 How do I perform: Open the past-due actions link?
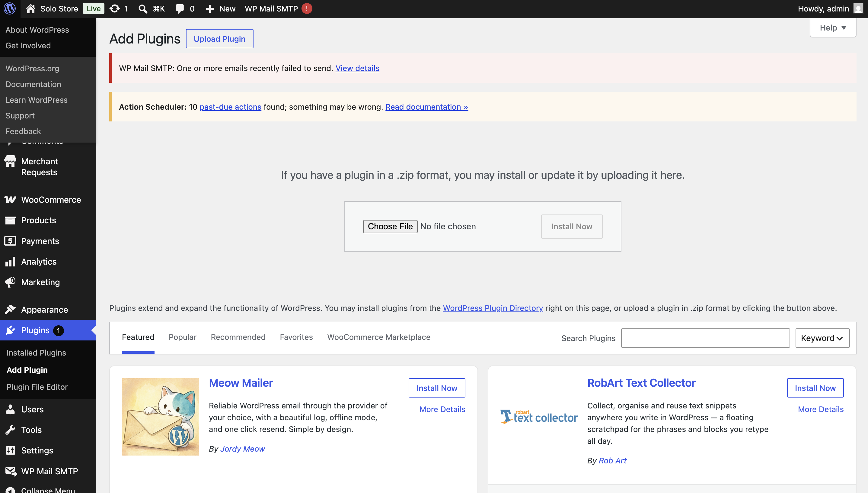point(230,107)
